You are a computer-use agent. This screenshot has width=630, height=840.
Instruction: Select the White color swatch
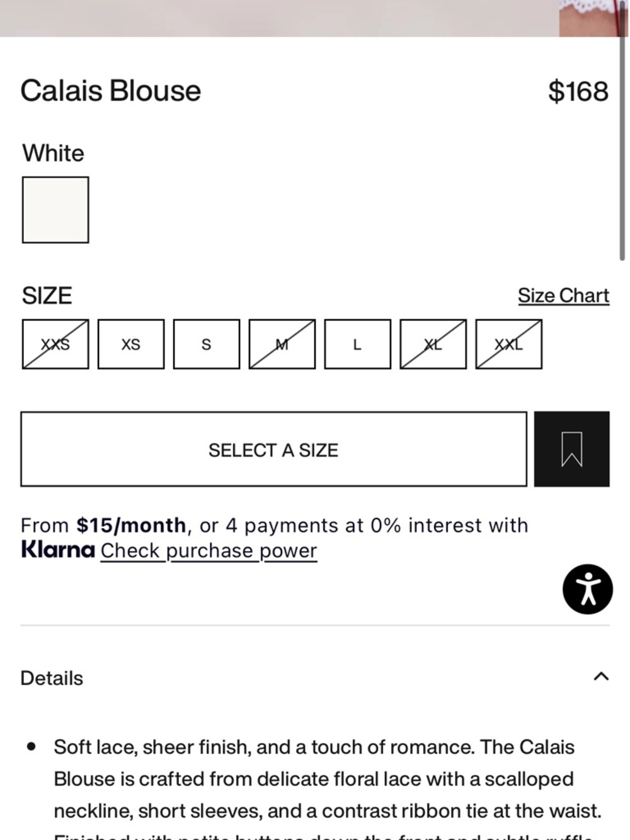tap(55, 210)
